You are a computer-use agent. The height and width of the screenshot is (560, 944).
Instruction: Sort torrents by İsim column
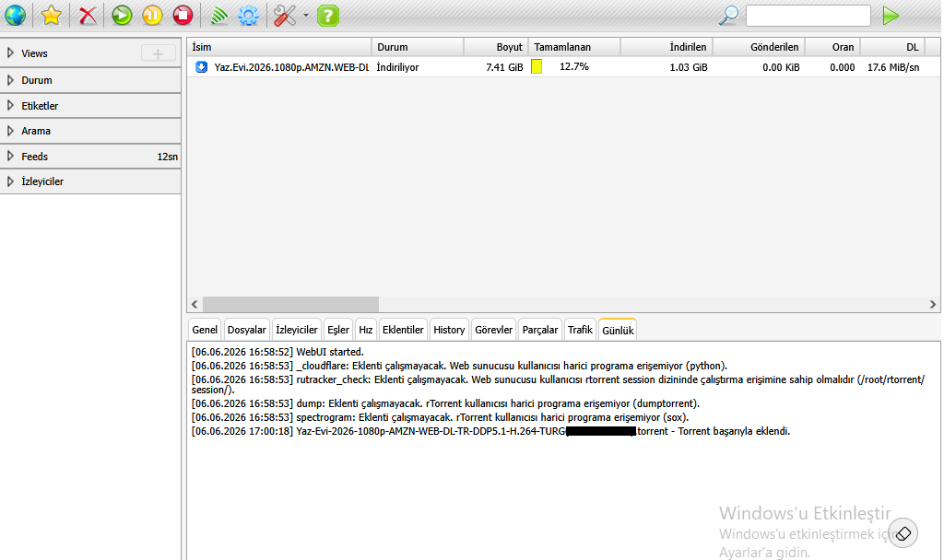tap(279, 47)
